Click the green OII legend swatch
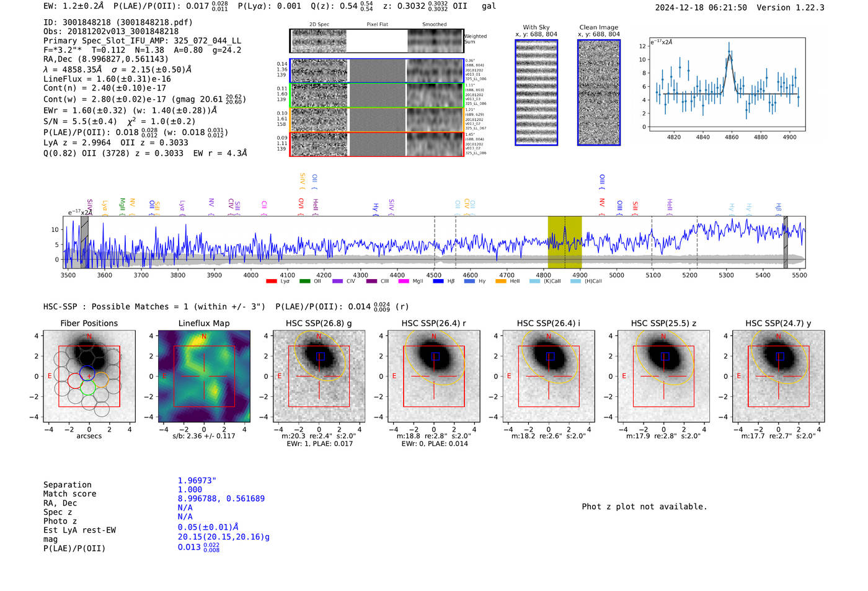This screenshot has width=868, height=591. tap(304, 282)
